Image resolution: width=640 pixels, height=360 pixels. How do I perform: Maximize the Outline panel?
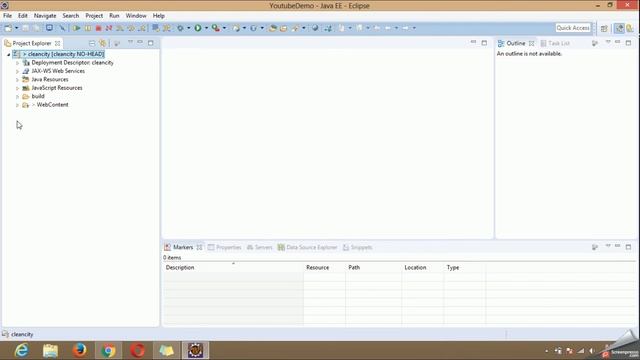(x=628, y=42)
